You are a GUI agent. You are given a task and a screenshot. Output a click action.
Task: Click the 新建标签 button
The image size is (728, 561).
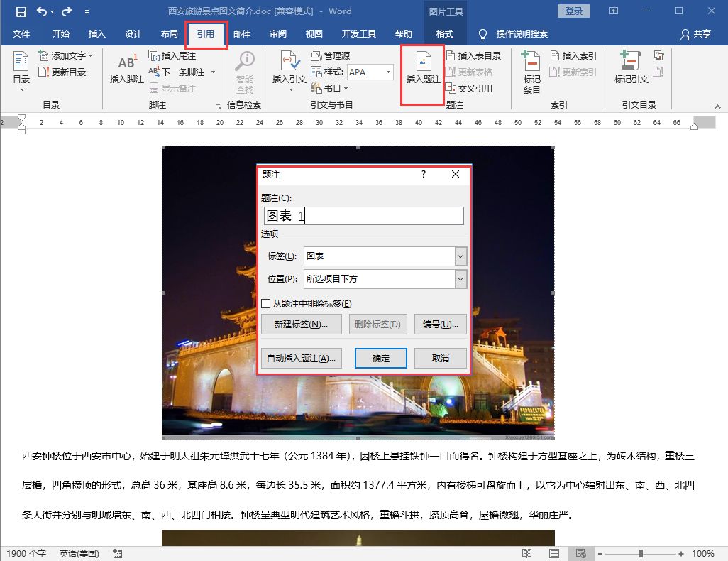pyautogui.click(x=301, y=325)
